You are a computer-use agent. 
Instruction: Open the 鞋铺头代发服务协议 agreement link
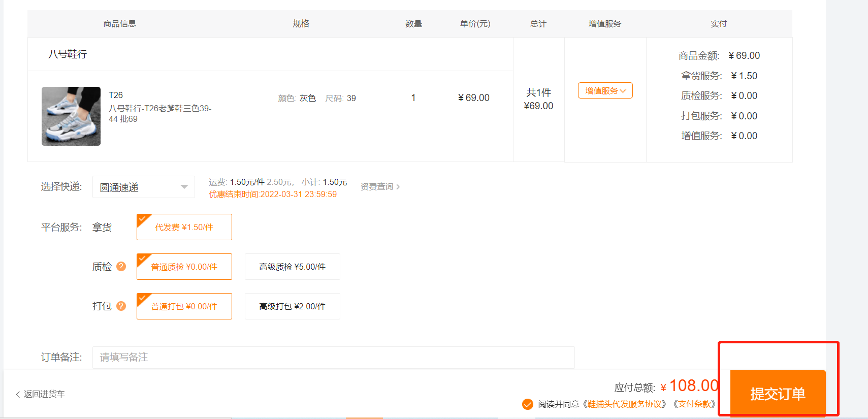pos(625,404)
